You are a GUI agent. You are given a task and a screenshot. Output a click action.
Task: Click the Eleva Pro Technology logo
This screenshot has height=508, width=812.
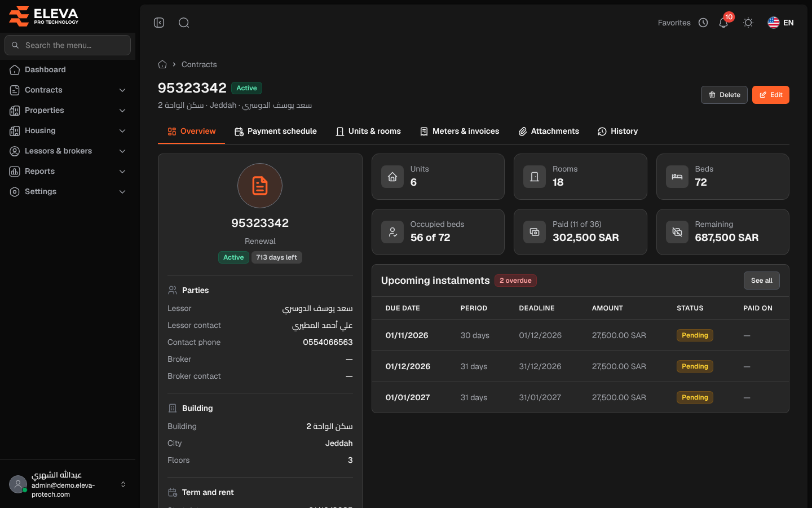(x=44, y=16)
